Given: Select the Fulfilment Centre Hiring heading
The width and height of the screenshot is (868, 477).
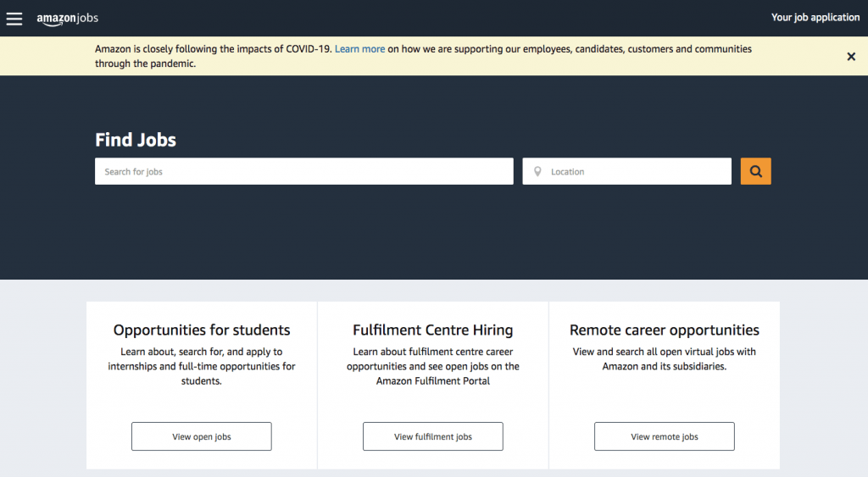Looking at the screenshot, I should [x=433, y=330].
